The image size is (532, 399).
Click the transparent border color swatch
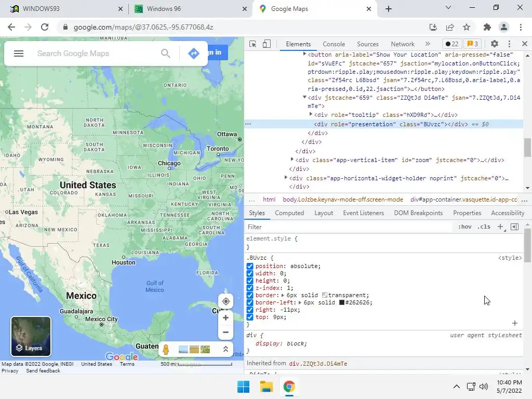[x=325, y=295]
